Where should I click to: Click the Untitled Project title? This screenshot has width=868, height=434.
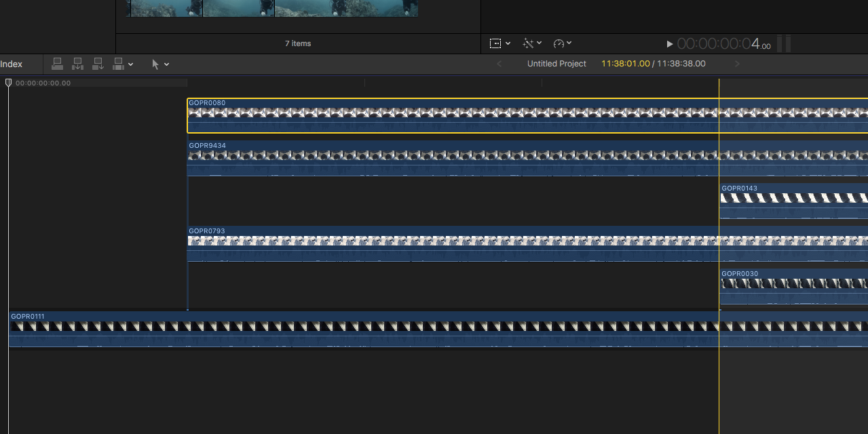pyautogui.click(x=556, y=64)
